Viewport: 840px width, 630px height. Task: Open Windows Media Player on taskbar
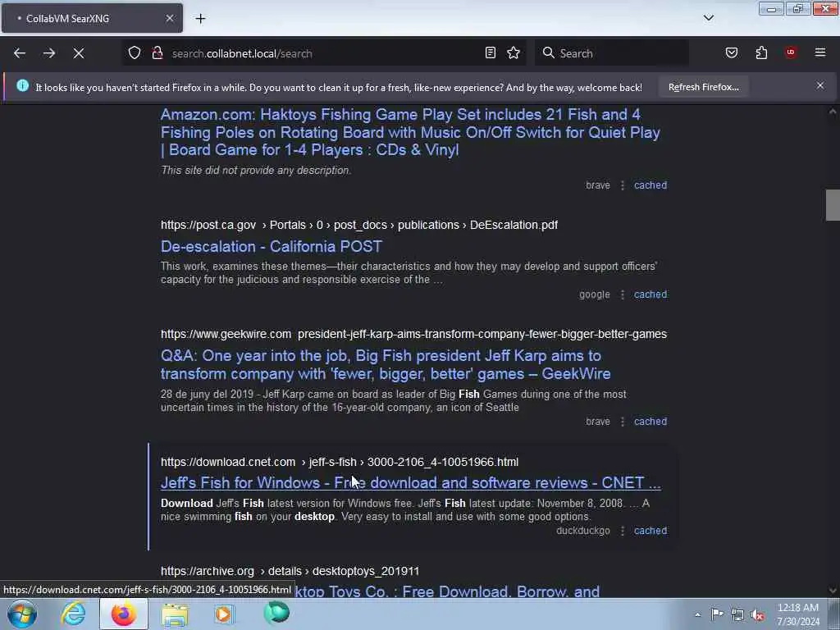click(x=224, y=614)
